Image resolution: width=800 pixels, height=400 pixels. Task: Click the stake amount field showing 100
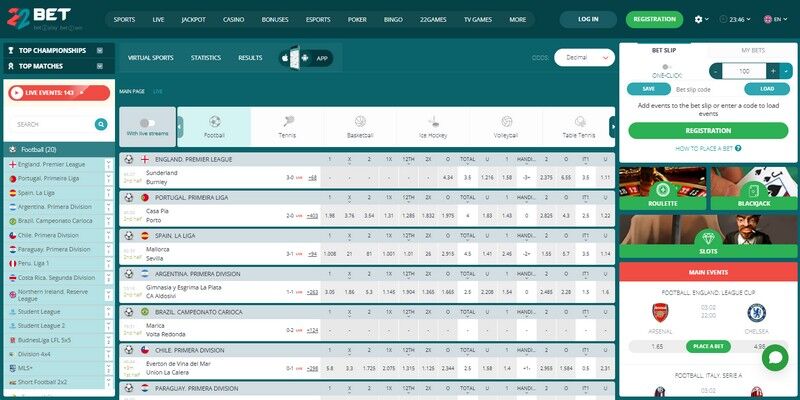click(x=744, y=71)
